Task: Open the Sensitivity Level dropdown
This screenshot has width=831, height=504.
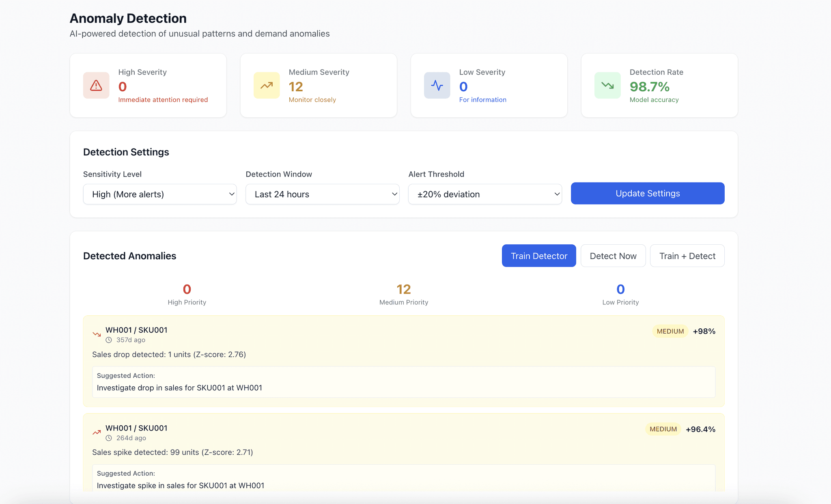Action: (160, 194)
